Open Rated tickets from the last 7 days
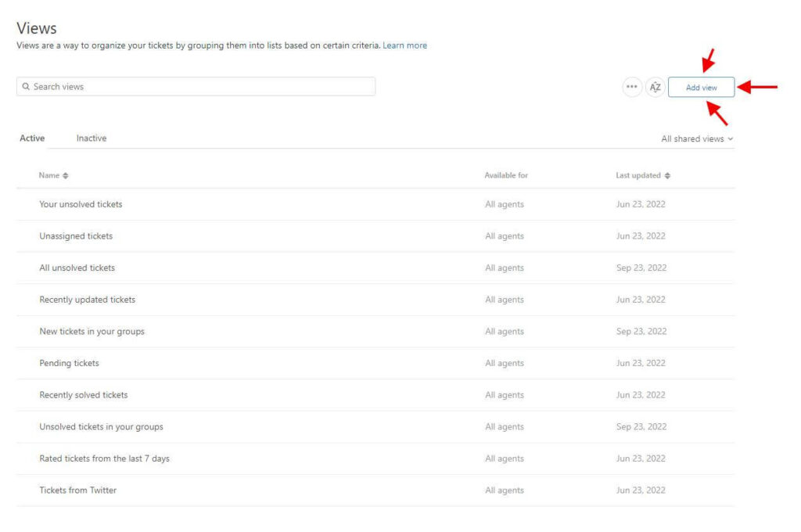The image size is (801, 532). pyautogui.click(x=104, y=458)
